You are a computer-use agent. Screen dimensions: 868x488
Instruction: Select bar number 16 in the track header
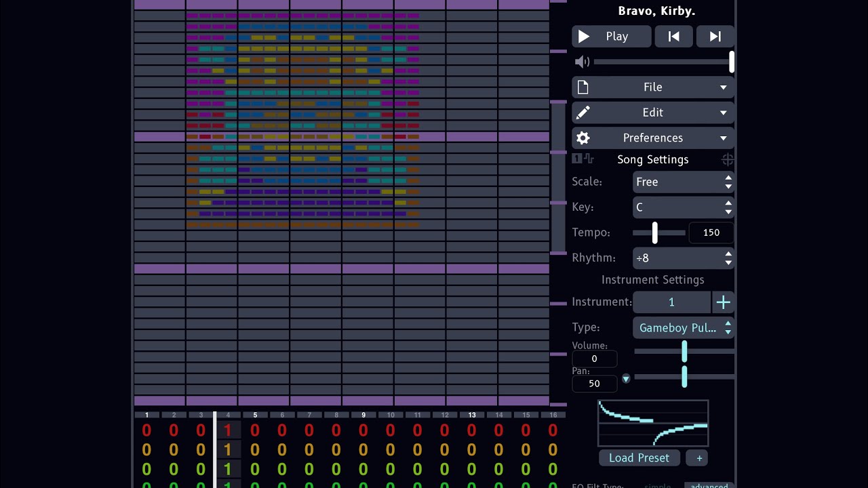(553, 415)
